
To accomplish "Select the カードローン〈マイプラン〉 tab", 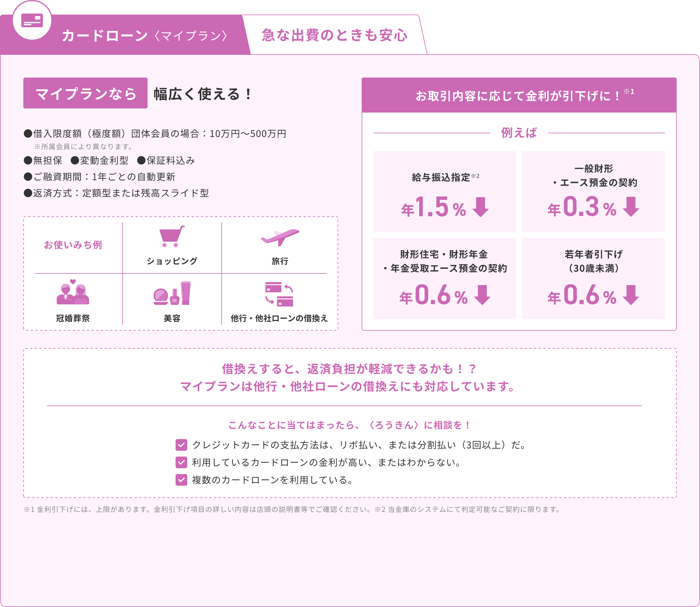I will [x=144, y=36].
